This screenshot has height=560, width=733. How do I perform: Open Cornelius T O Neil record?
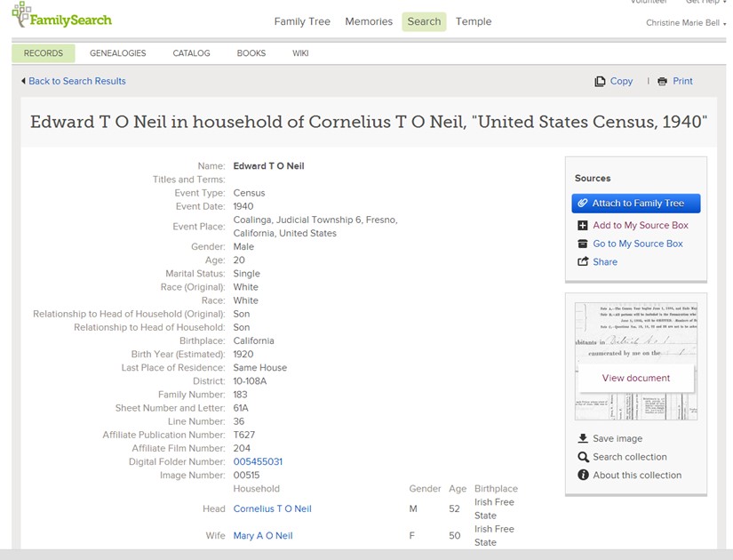[272, 509]
